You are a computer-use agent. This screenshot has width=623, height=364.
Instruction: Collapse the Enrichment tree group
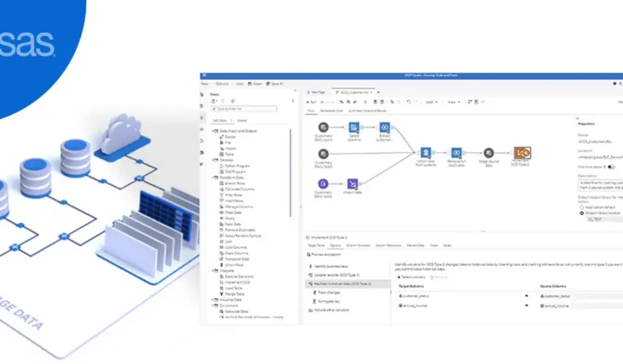point(213,306)
